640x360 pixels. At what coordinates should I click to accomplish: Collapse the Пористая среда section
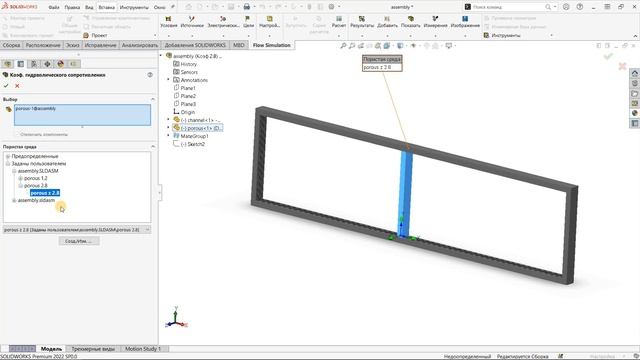click(x=153, y=147)
